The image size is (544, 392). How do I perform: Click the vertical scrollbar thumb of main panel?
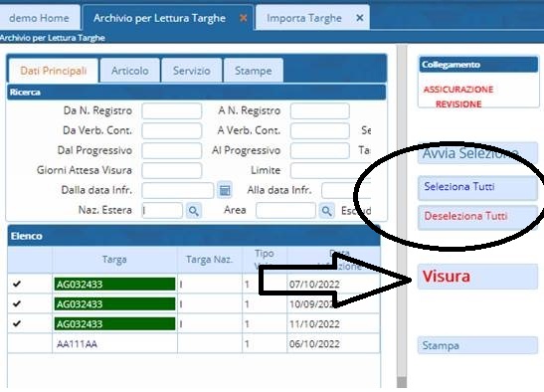pos(402,382)
